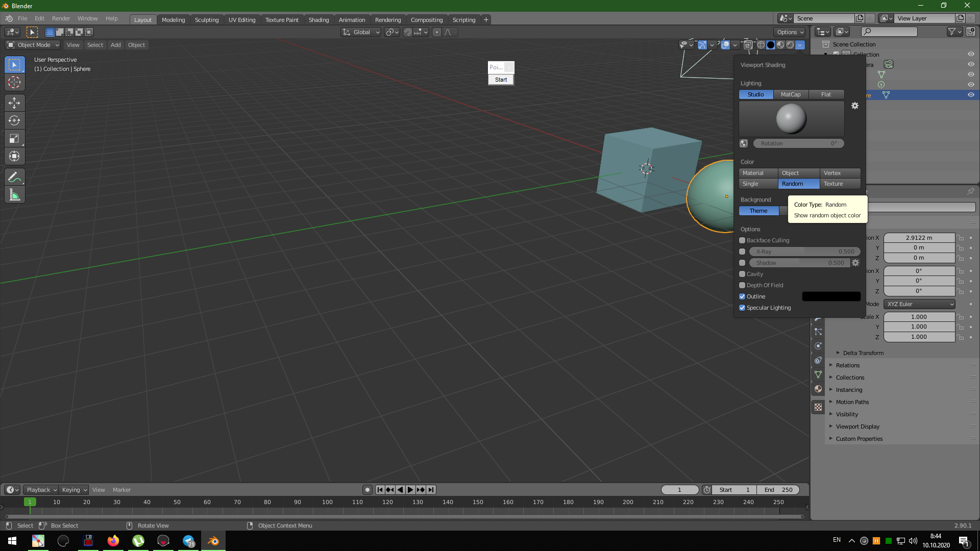The image size is (980, 551).
Task: Open Windows Start menu
Action: pos(12,541)
